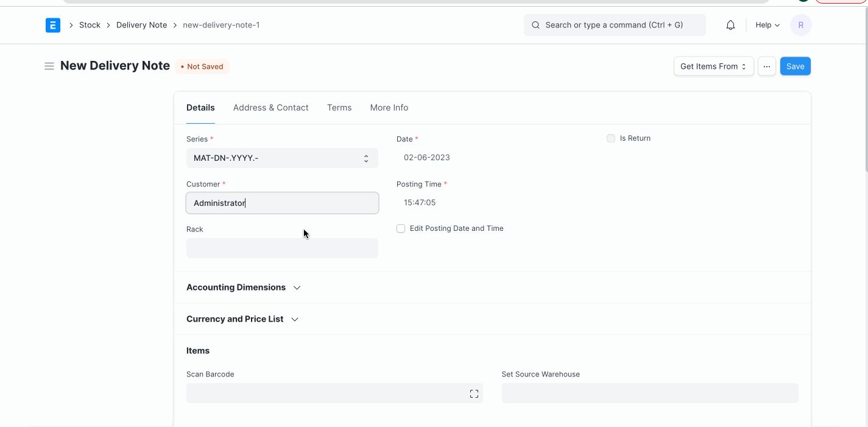Viewport: 868px width, 427px height.
Task: Click the ERPNext logo icon
Action: (53, 25)
